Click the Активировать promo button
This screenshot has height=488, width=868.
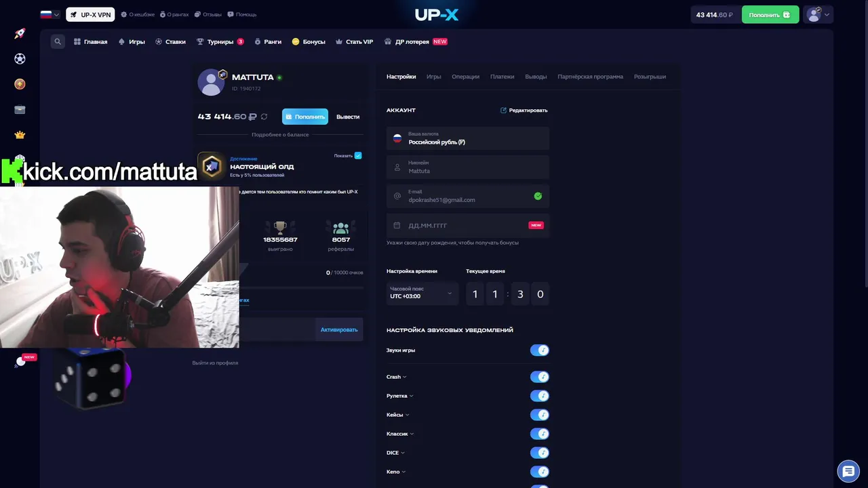339,329
